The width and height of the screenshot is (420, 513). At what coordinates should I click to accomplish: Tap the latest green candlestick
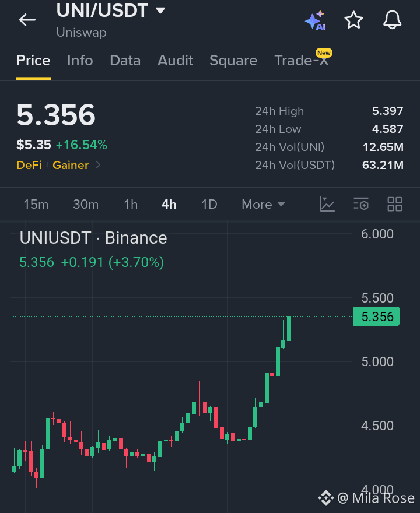tap(289, 328)
